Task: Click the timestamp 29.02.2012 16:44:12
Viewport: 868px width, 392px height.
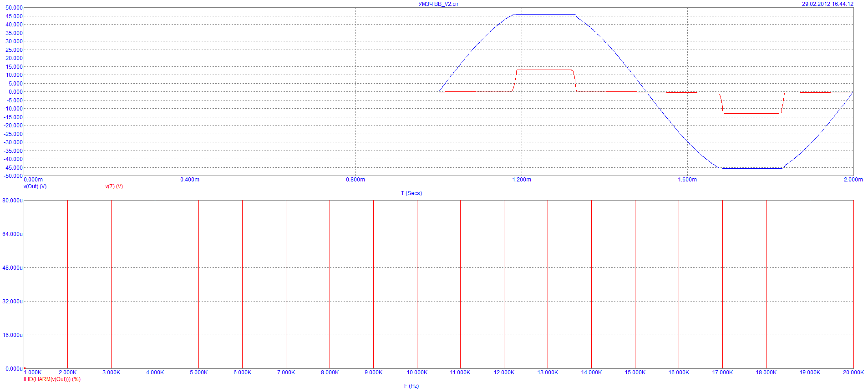Action: (827, 4)
